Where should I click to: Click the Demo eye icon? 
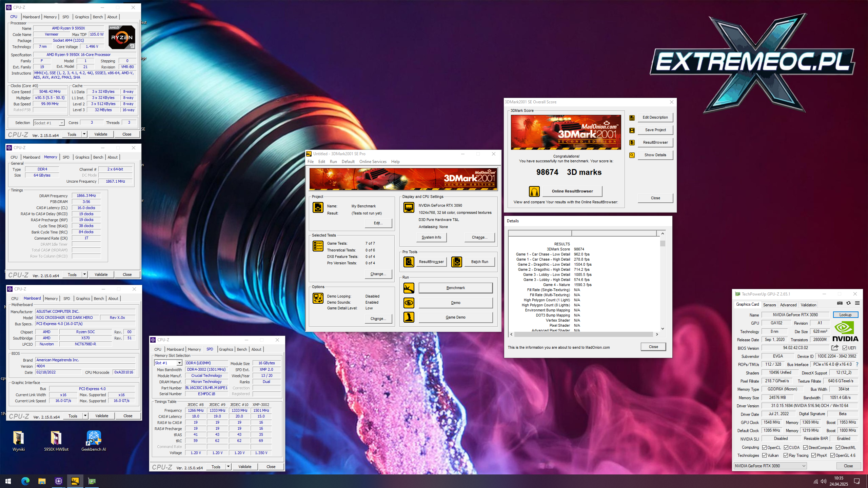pos(409,303)
